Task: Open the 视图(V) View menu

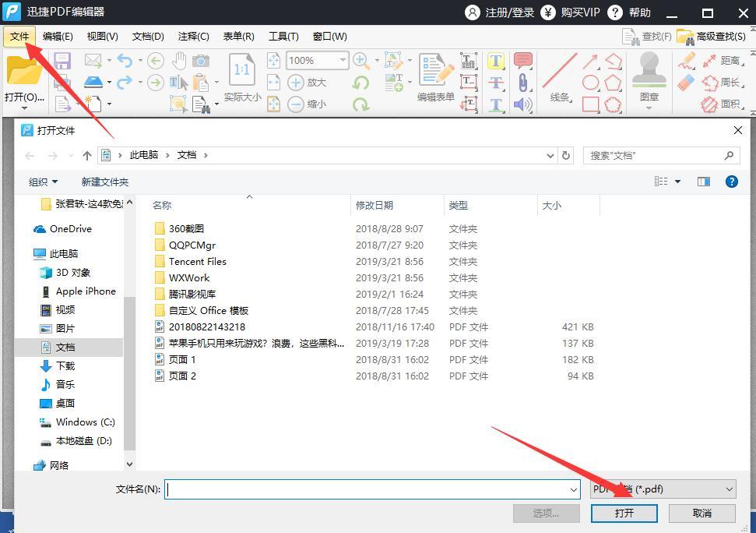Action: [102, 37]
